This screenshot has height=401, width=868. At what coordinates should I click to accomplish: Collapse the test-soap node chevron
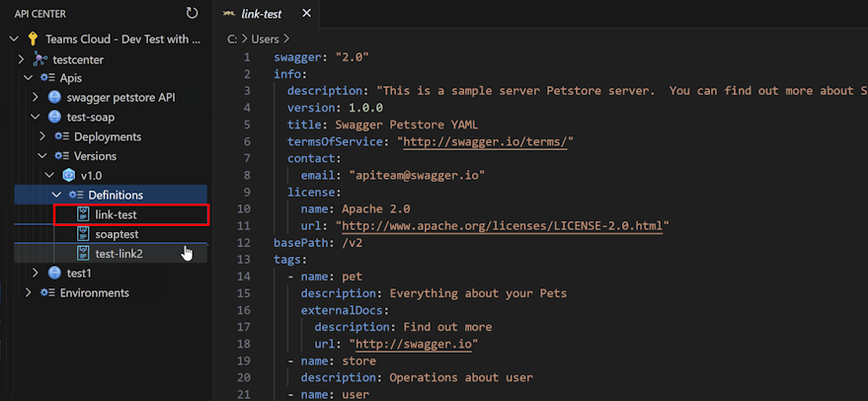point(36,117)
